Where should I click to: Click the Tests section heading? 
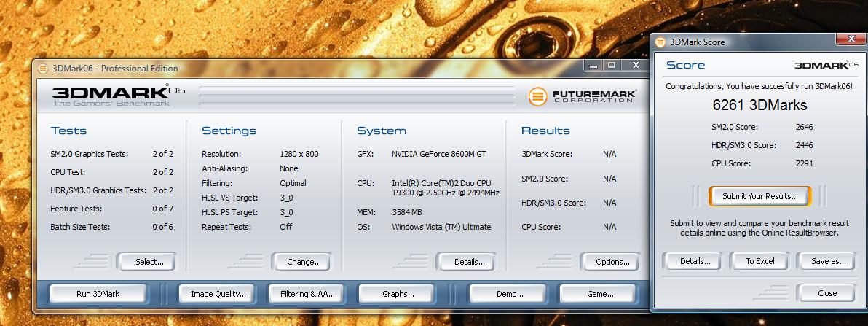(x=68, y=131)
